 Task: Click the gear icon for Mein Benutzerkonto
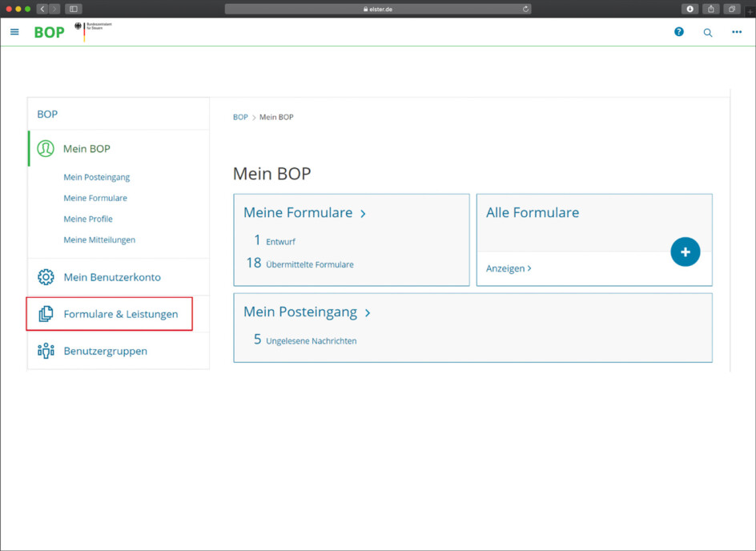point(46,277)
